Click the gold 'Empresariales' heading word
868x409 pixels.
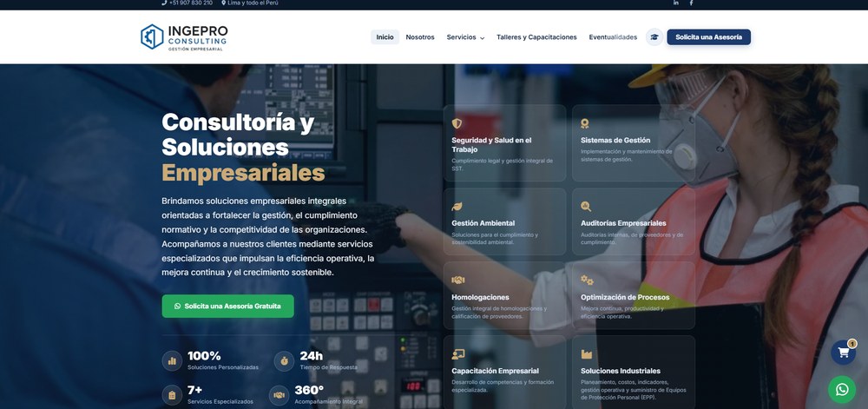243,173
